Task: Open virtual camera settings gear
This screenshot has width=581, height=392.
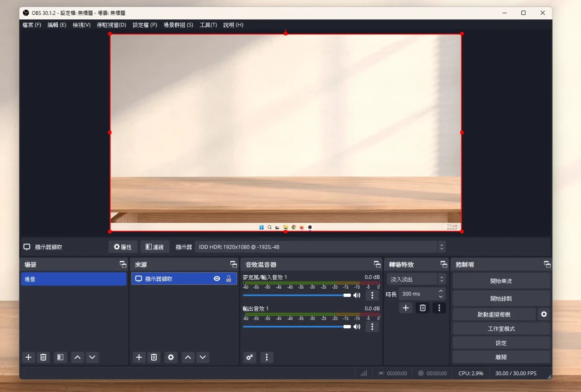Action: pyautogui.click(x=544, y=314)
